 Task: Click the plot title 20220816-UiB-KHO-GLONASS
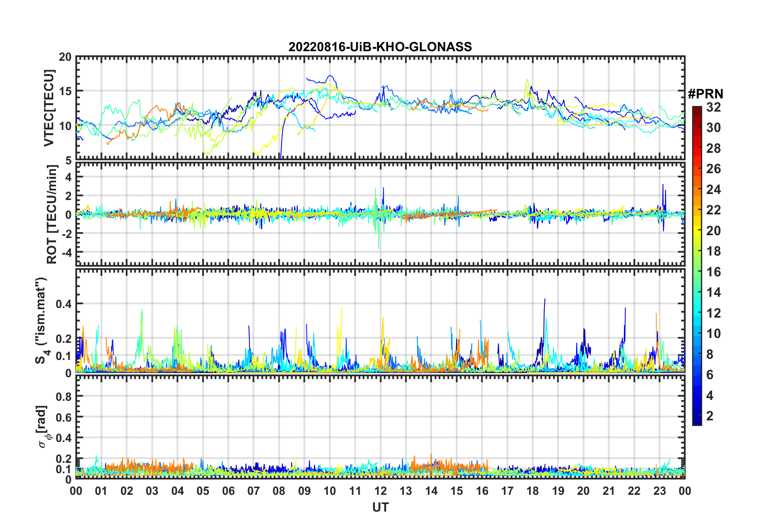pos(380,47)
